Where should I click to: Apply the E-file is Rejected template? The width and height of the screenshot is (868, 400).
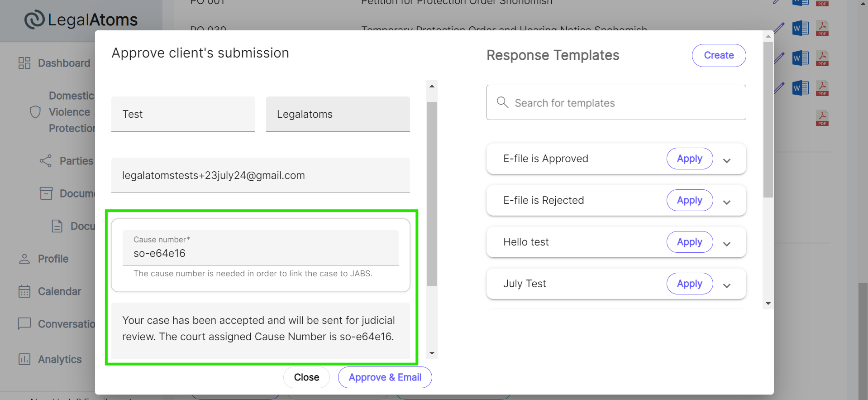(690, 200)
